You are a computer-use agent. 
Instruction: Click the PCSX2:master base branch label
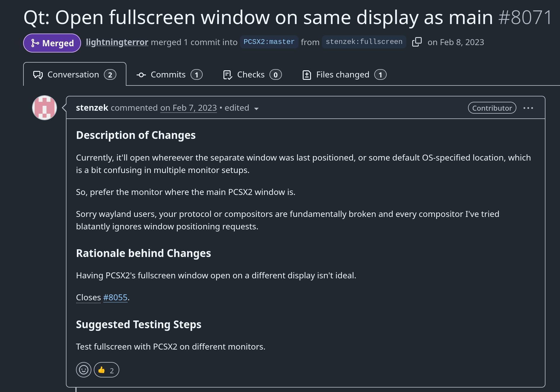(x=269, y=42)
